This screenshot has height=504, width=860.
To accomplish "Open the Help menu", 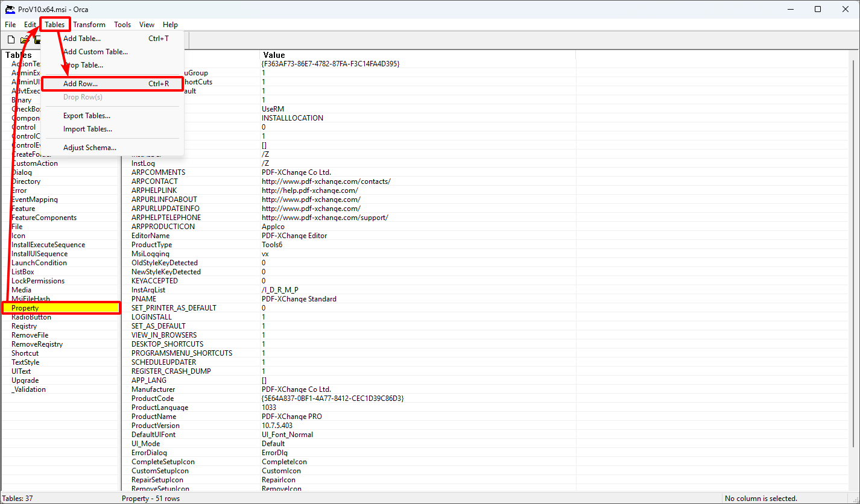I will pyautogui.click(x=170, y=25).
